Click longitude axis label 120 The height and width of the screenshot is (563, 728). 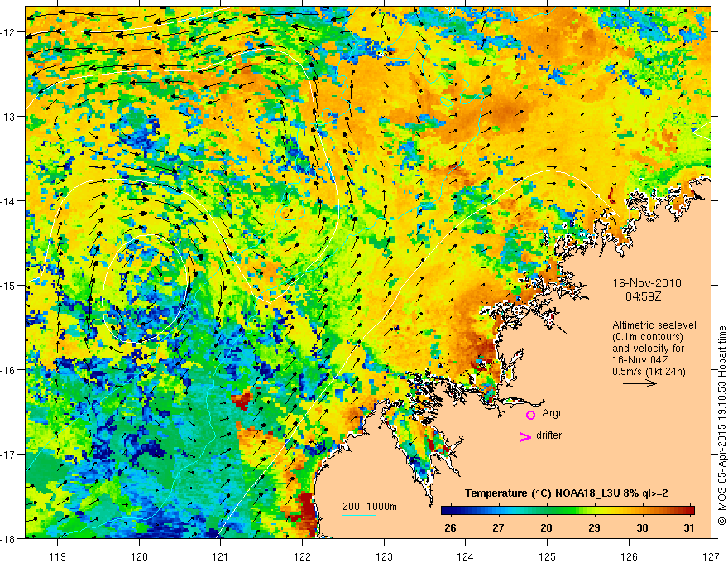(139, 556)
